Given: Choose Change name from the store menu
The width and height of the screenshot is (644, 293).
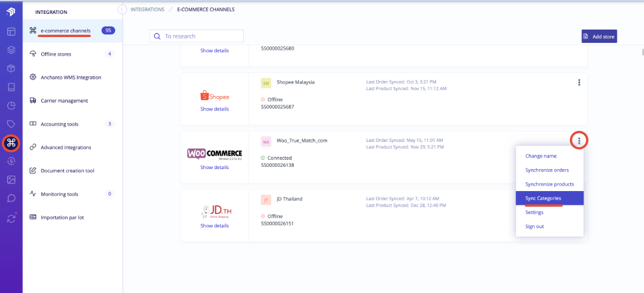Looking at the screenshot, I should (550, 156).
